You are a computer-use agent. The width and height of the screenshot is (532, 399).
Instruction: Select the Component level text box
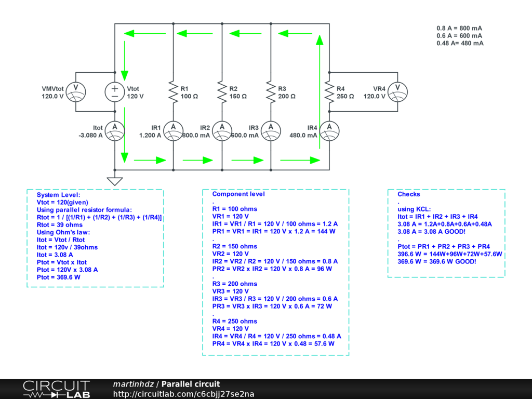click(x=275, y=272)
